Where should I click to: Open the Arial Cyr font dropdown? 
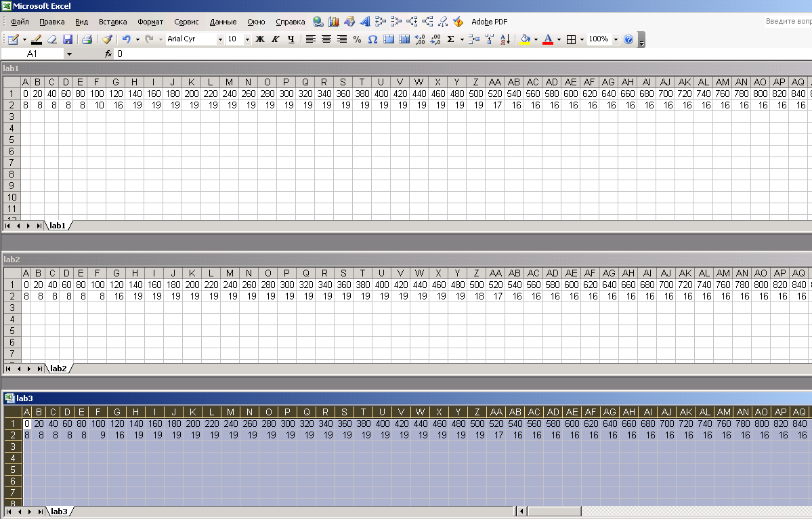[x=220, y=39]
